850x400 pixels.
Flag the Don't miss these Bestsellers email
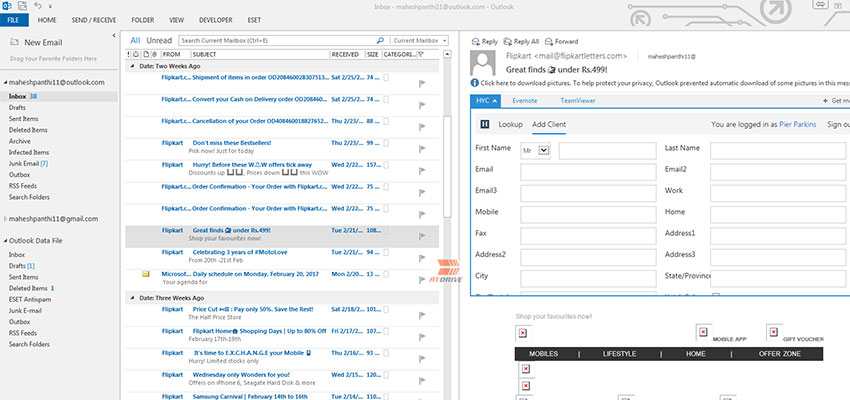[x=422, y=149]
